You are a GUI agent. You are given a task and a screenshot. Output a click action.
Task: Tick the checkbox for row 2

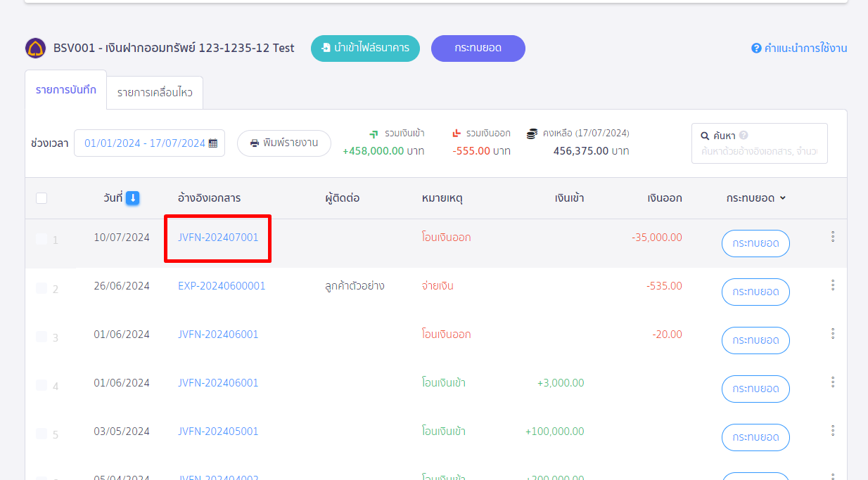[42, 288]
